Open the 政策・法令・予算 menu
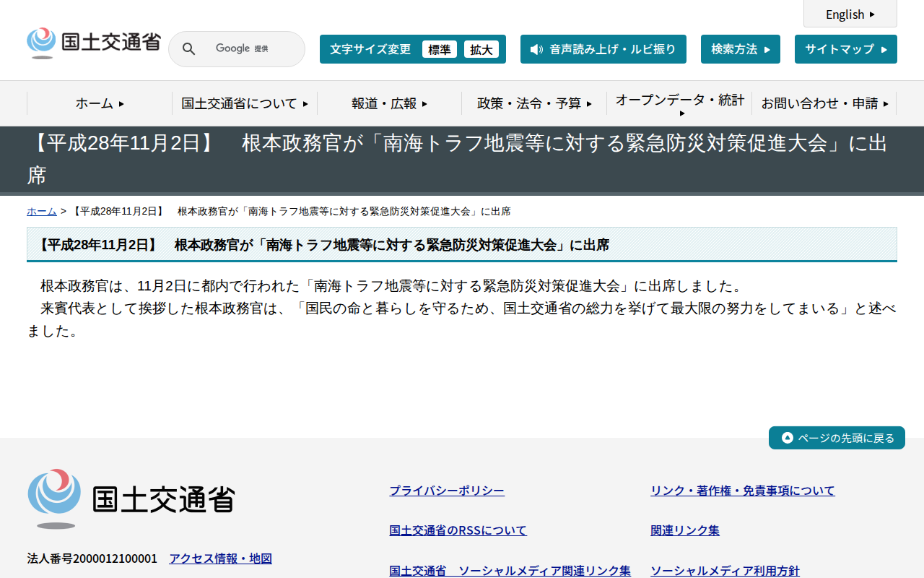The height and width of the screenshot is (578, 924). pos(535,103)
